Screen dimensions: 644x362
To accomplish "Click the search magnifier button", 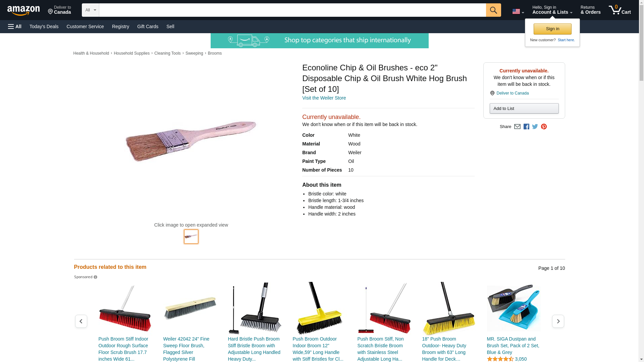I will 493,10.
